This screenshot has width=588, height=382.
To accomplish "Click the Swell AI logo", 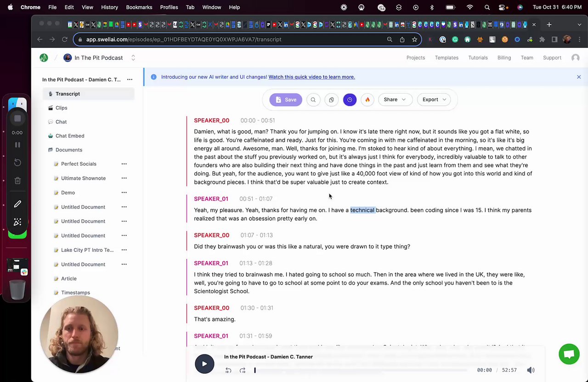I will pyautogui.click(x=44, y=58).
